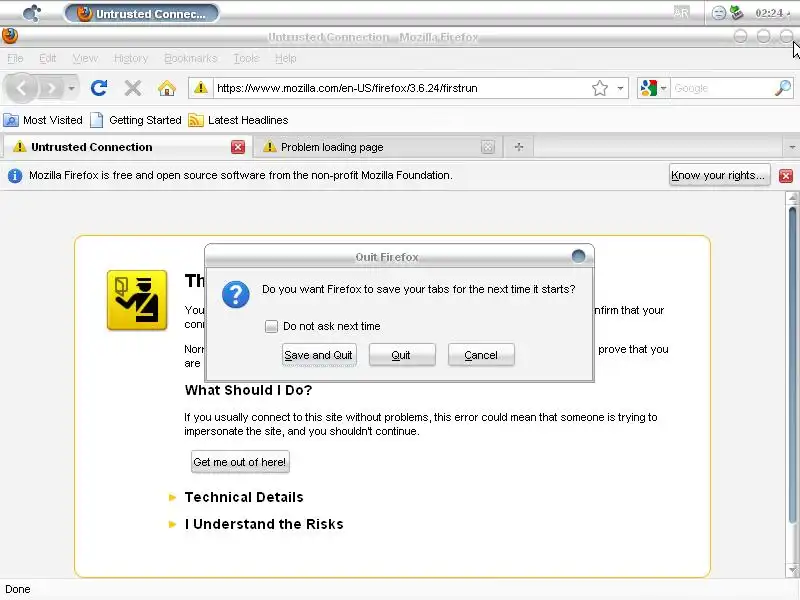Go to the Home page
This screenshot has width=800, height=600.
tap(167, 88)
